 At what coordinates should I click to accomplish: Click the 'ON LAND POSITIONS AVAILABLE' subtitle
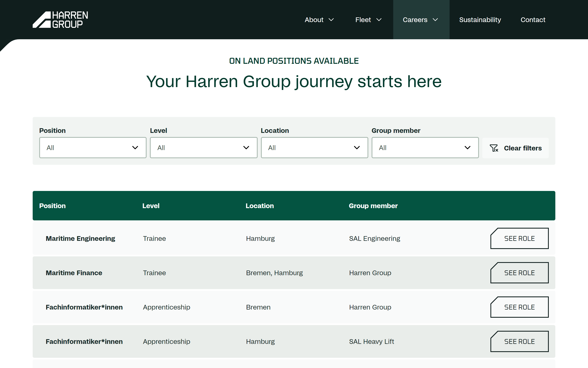[x=294, y=61]
